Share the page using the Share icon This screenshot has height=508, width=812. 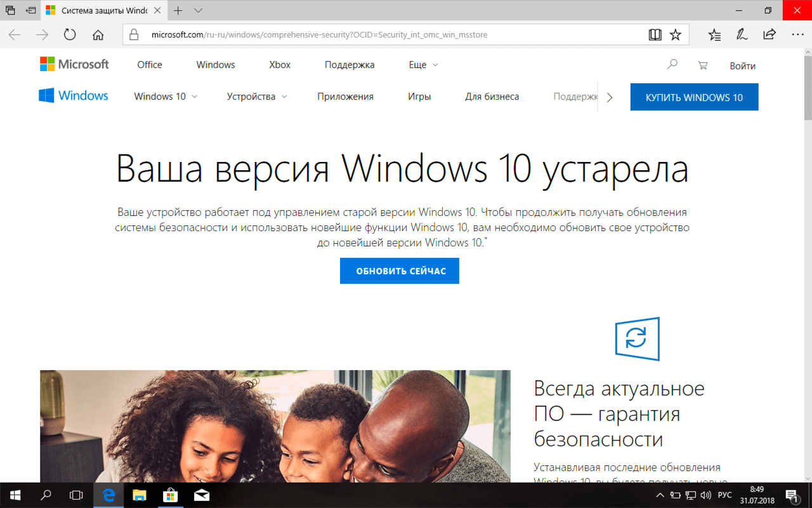[769, 35]
